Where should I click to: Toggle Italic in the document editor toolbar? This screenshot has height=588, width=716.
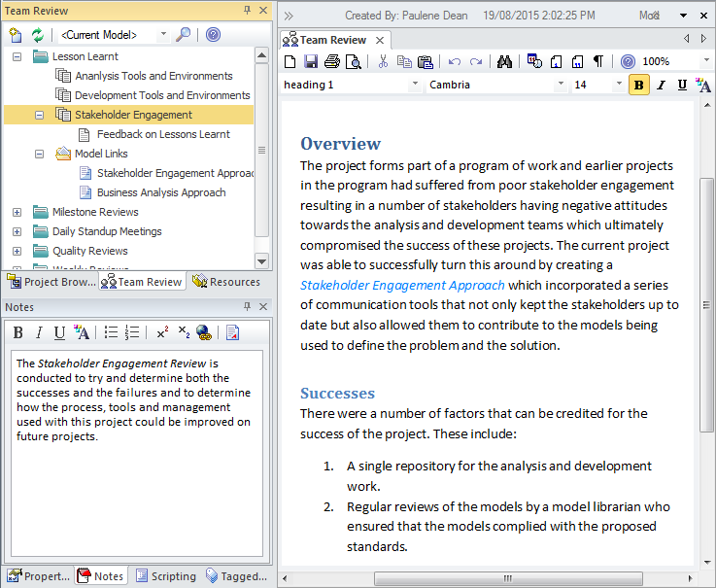click(x=661, y=86)
